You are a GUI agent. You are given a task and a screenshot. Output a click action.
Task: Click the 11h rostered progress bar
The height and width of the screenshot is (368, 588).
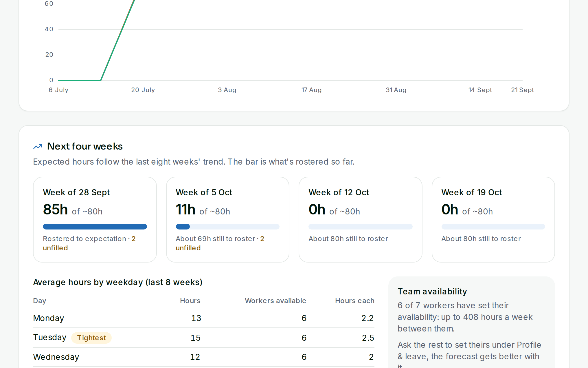coord(228,227)
